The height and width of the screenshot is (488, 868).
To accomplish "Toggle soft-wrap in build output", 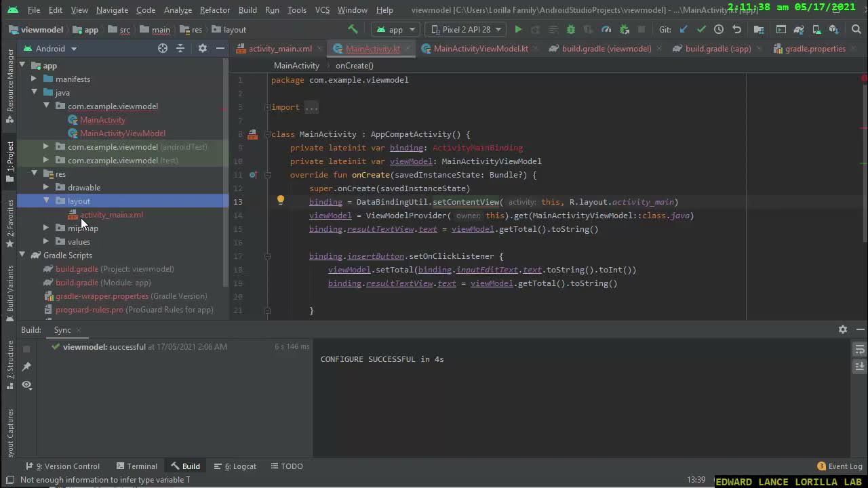I will click(x=859, y=349).
